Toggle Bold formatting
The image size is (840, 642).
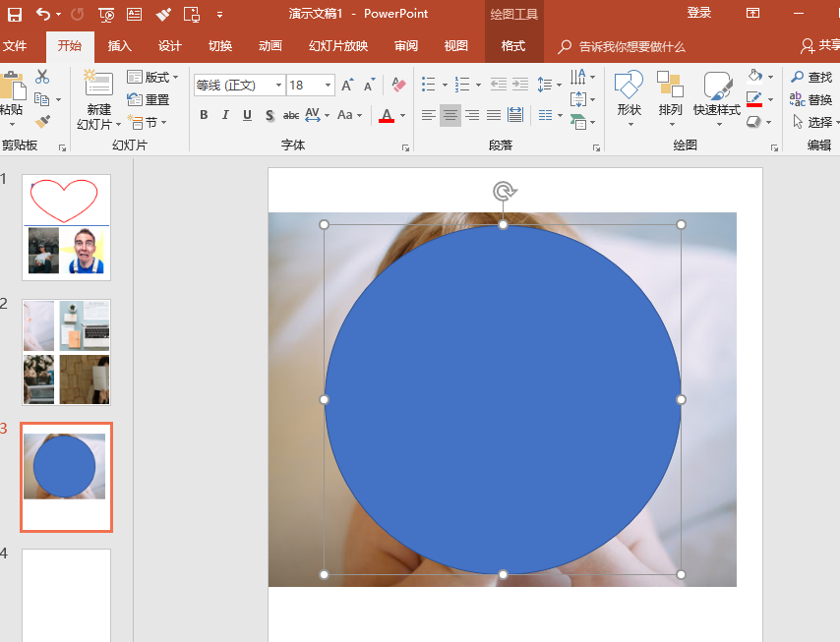pos(204,116)
